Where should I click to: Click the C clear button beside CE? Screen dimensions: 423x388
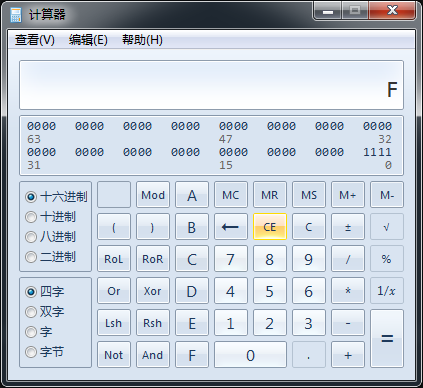pos(309,227)
